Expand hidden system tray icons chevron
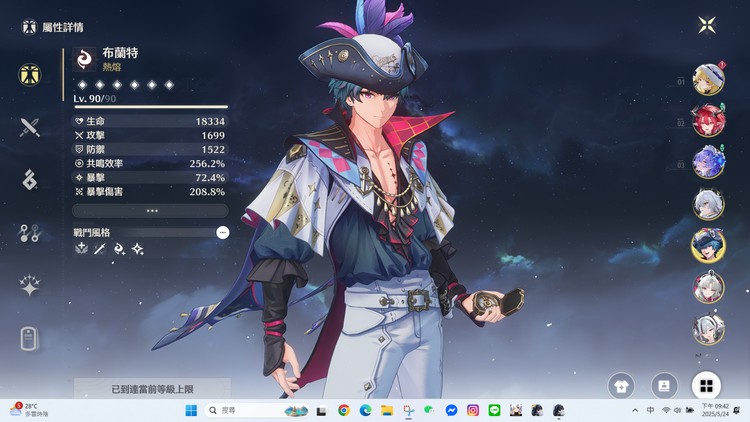Screen dimensions: 750x422 coord(635,411)
